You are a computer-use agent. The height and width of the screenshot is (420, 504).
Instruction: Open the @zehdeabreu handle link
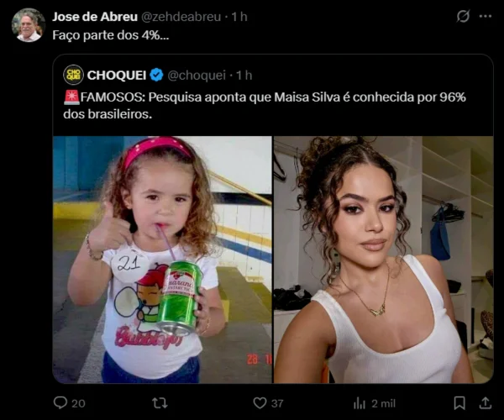click(x=181, y=17)
